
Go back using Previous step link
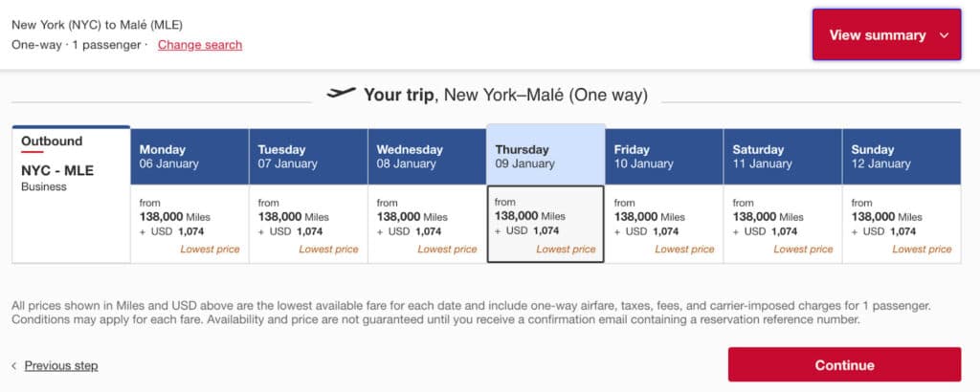pyautogui.click(x=61, y=365)
